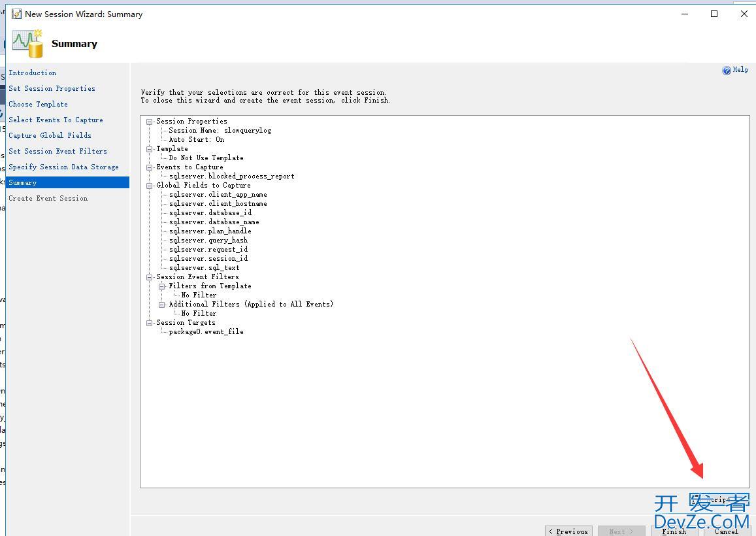
Task: Open Capture Global Fields page
Action: [50, 135]
